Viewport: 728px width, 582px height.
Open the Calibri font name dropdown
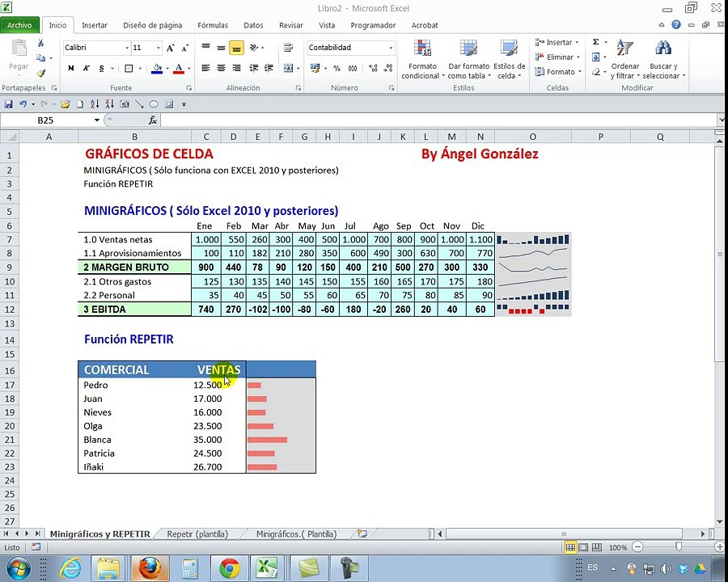click(127, 48)
